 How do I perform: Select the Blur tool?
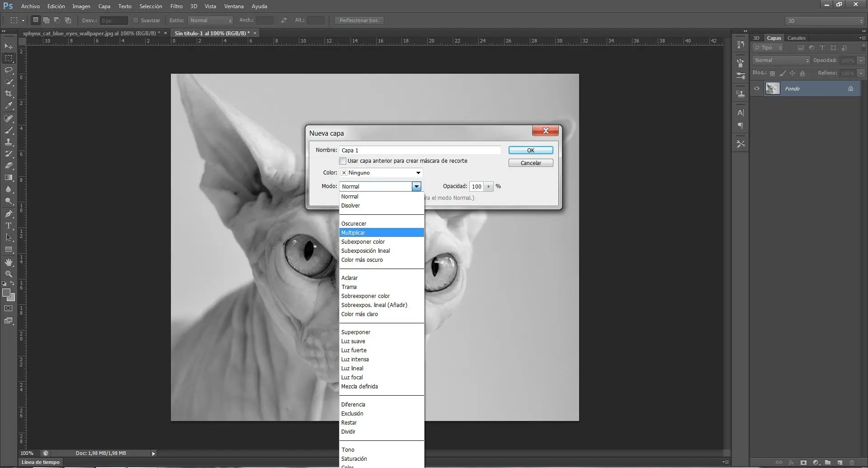(x=9, y=189)
